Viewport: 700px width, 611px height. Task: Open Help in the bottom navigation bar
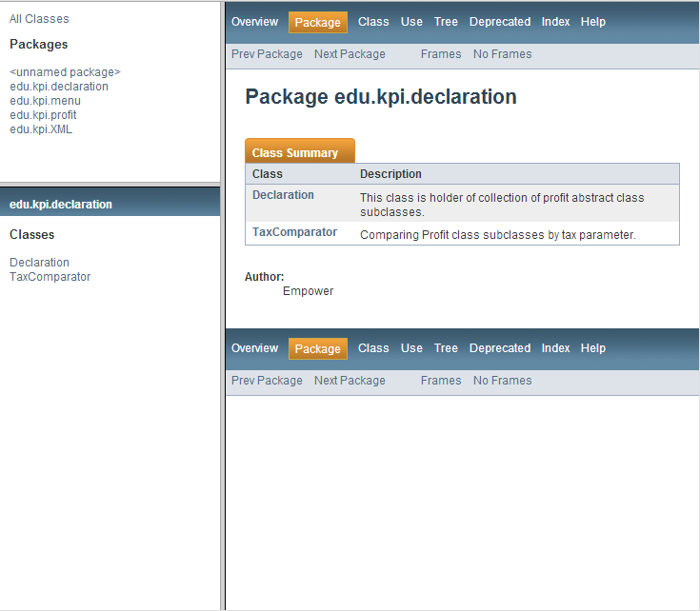(x=593, y=348)
